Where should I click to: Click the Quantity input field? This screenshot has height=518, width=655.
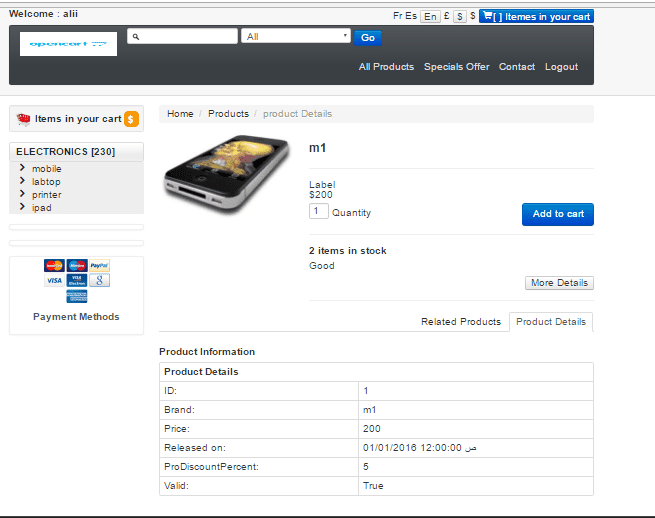coord(319,211)
